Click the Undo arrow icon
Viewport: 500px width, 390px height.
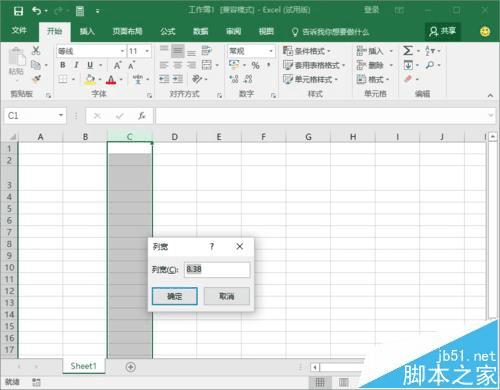click(x=37, y=11)
